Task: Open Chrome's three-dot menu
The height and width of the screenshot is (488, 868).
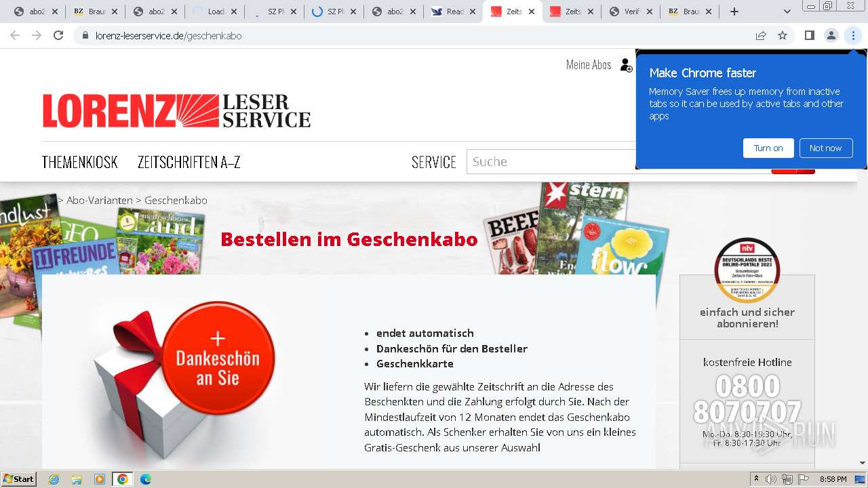Action: click(x=853, y=35)
